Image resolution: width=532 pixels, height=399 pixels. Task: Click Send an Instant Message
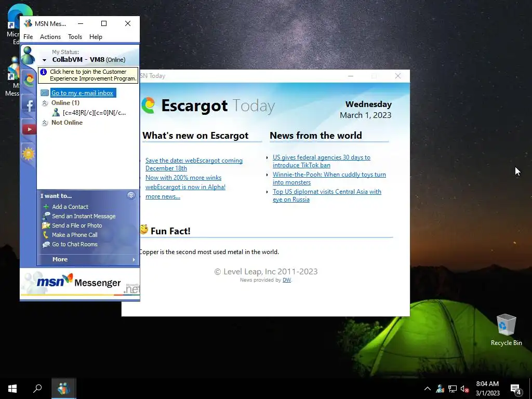84,216
